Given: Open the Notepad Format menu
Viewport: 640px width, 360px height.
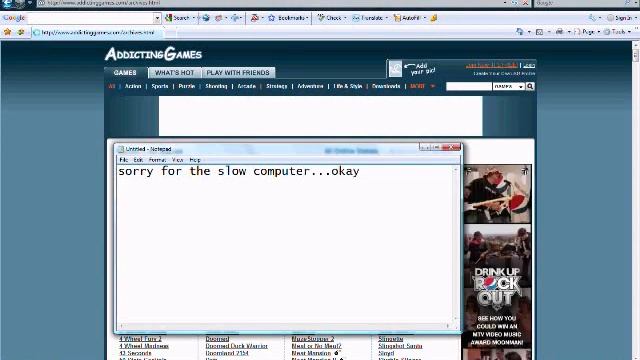Looking at the screenshot, I should [157, 160].
